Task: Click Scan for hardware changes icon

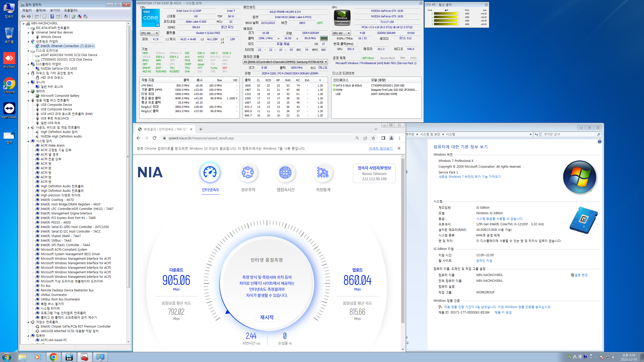Action: click(x=66, y=17)
